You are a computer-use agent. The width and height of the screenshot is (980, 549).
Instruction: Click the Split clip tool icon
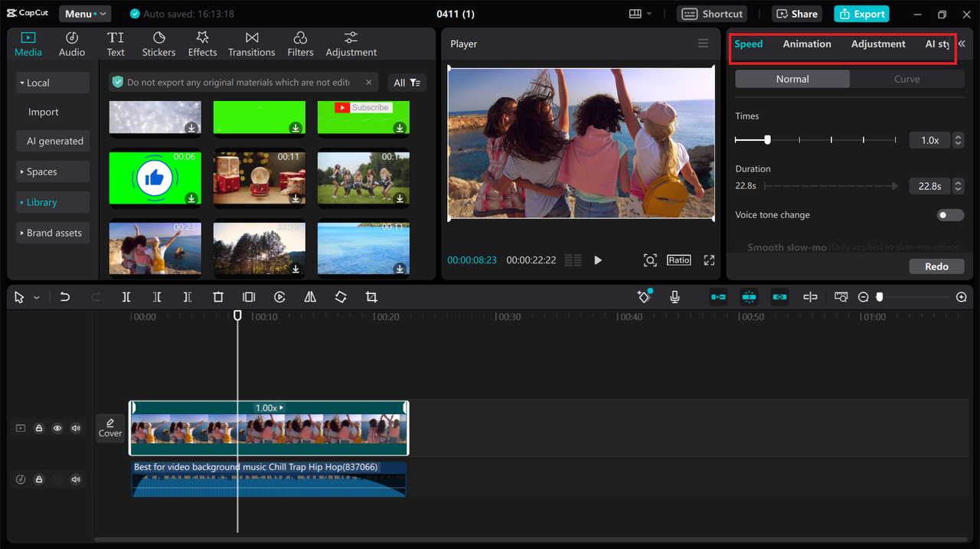[x=126, y=297]
